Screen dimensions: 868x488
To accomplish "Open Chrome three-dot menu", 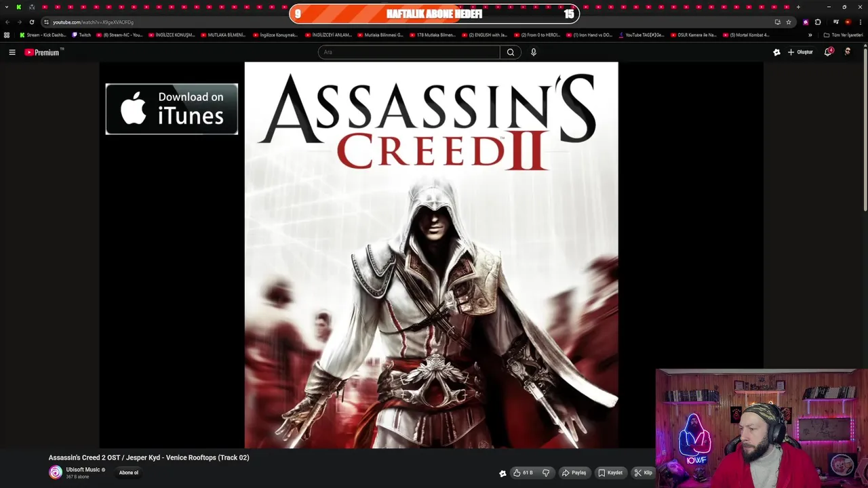I will [859, 22].
